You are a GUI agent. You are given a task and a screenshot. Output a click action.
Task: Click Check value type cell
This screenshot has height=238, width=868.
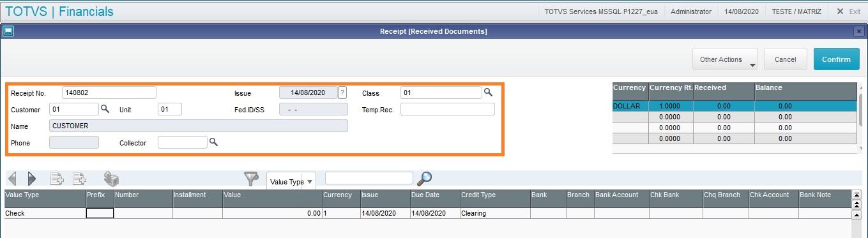click(x=45, y=213)
